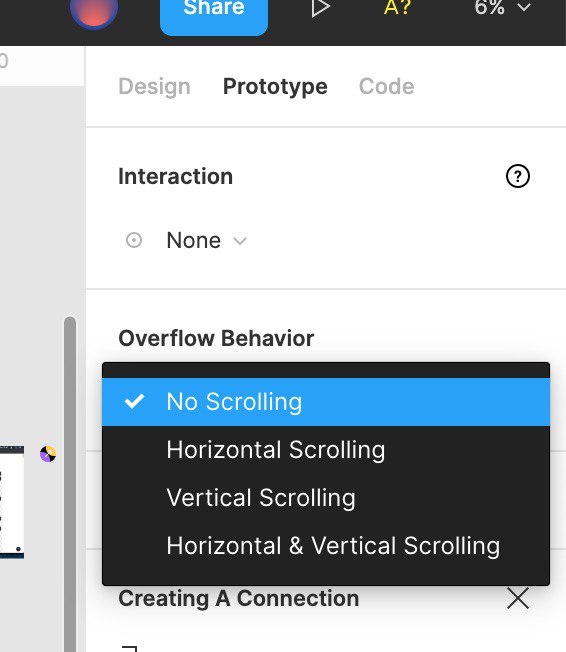Click the multicolor circular icon on the canvas
Viewport: 566px width, 652px height.
point(48,454)
